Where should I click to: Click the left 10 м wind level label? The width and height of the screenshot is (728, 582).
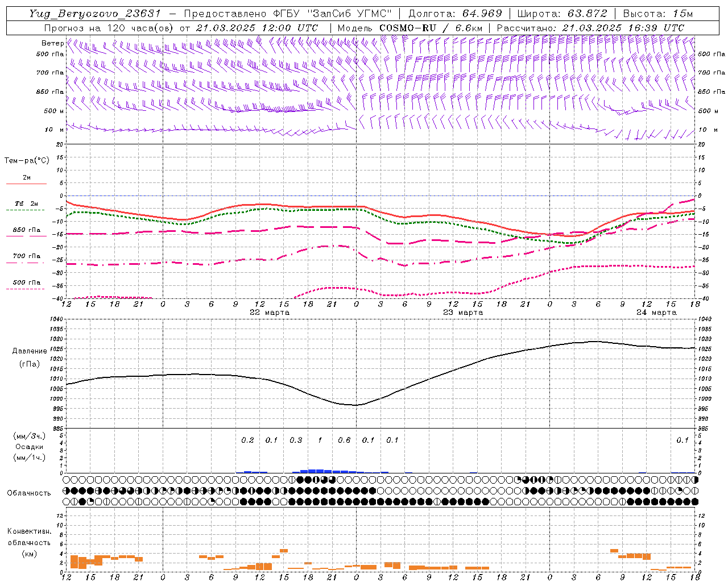click(54, 130)
